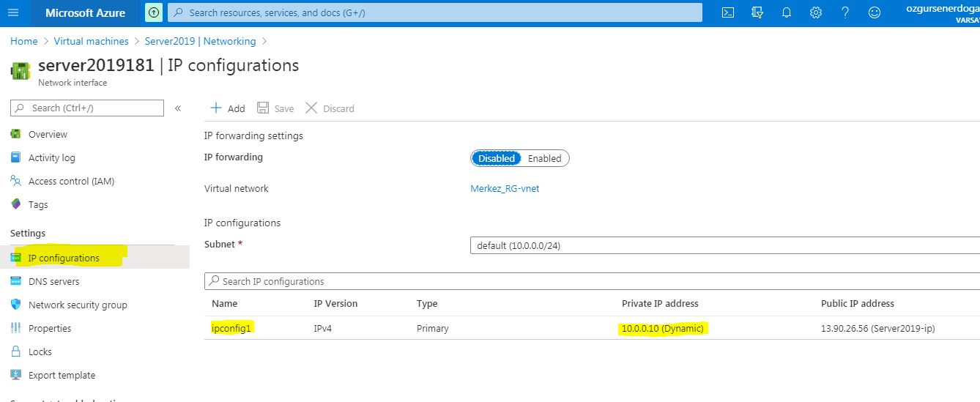Image resolution: width=980 pixels, height=402 pixels.
Task: Open Properties in the sidebar
Action: pyautogui.click(x=50, y=328)
